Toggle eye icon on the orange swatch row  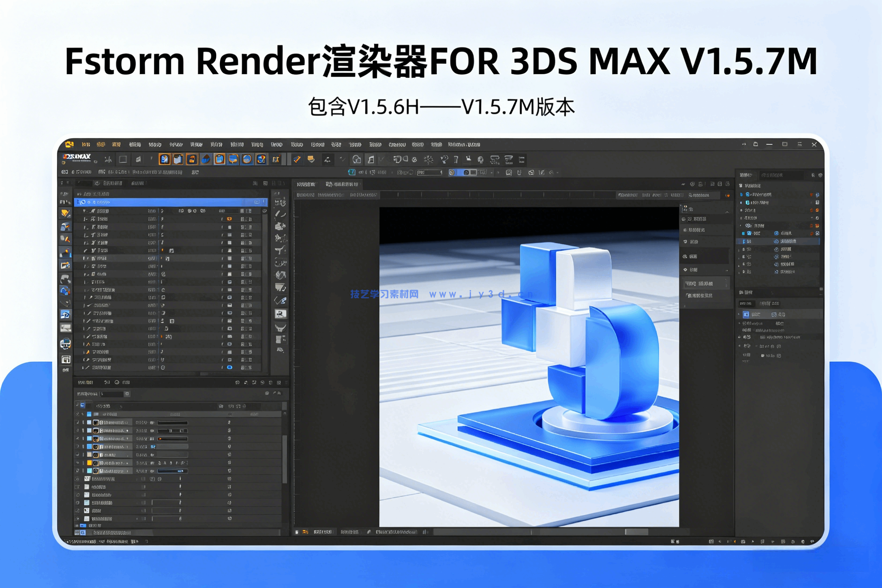tap(78, 463)
